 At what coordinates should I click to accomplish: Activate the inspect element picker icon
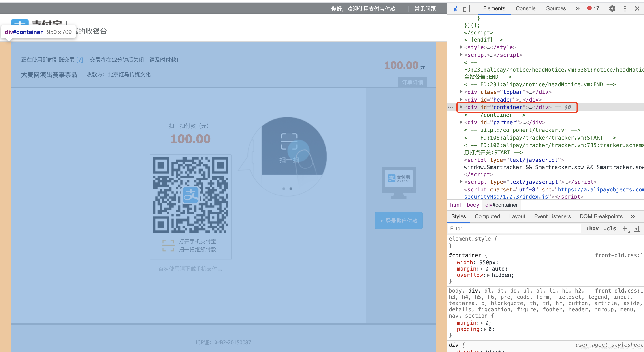pyautogui.click(x=454, y=9)
